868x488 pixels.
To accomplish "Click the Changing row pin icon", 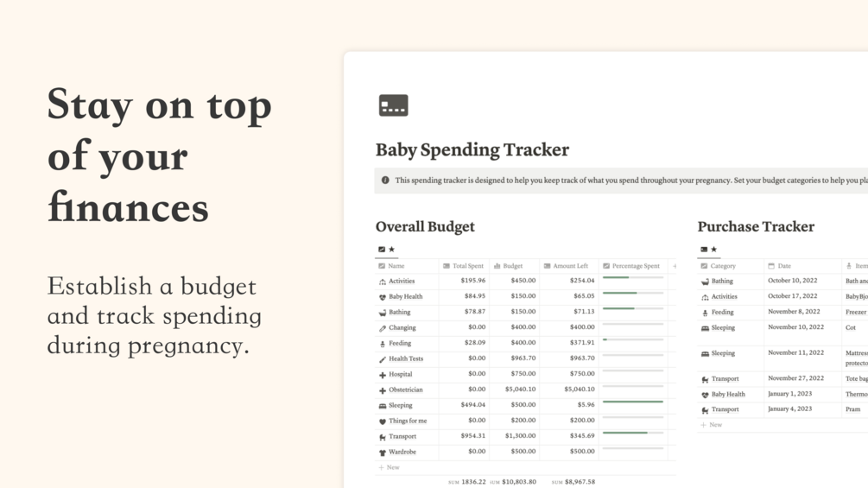I will 383,328.
